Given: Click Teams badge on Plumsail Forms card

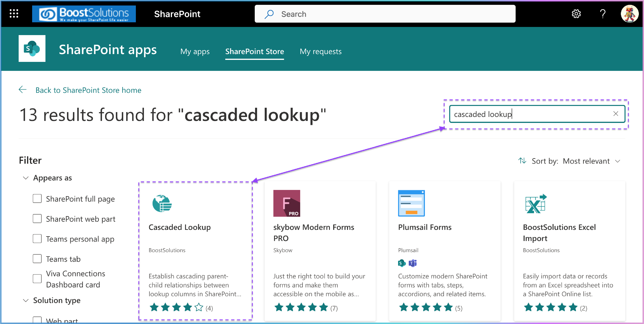Looking at the screenshot, I should coord(413,263).
